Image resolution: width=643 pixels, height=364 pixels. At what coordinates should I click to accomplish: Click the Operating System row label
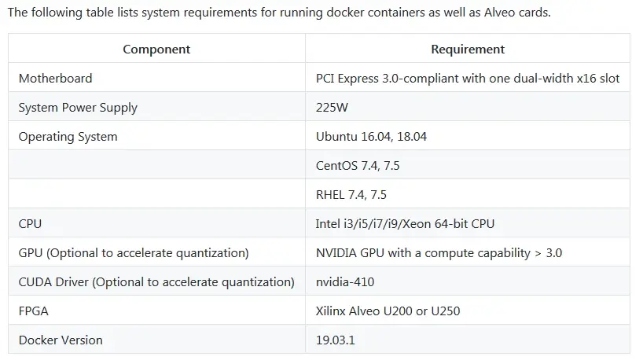pos(68,136)
